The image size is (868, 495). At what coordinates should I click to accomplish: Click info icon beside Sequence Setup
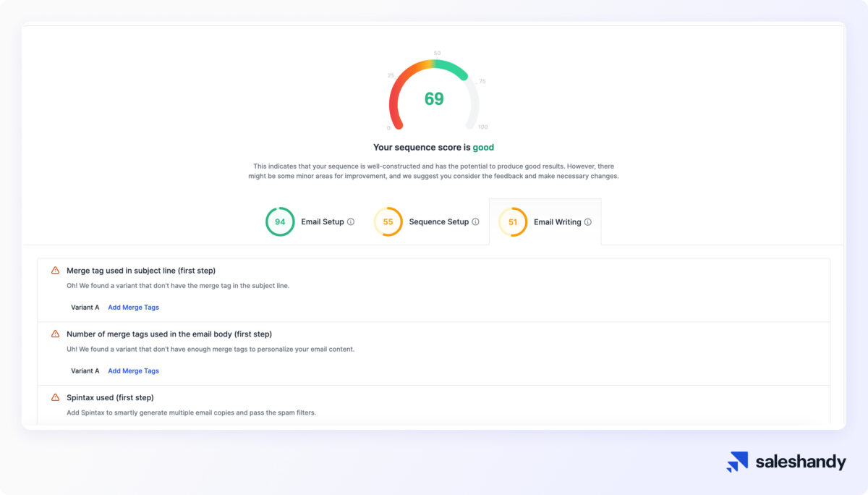point(475,222)
